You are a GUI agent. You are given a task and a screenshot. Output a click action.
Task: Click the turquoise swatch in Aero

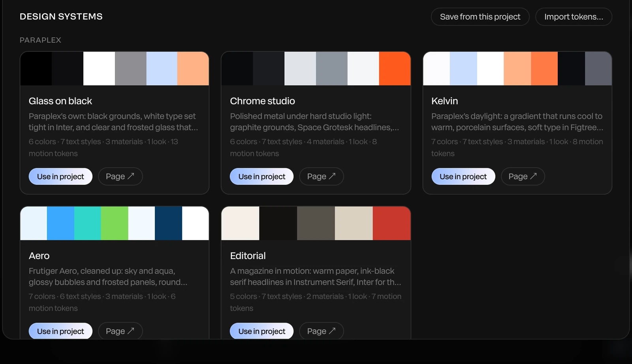tap(88, 223)
